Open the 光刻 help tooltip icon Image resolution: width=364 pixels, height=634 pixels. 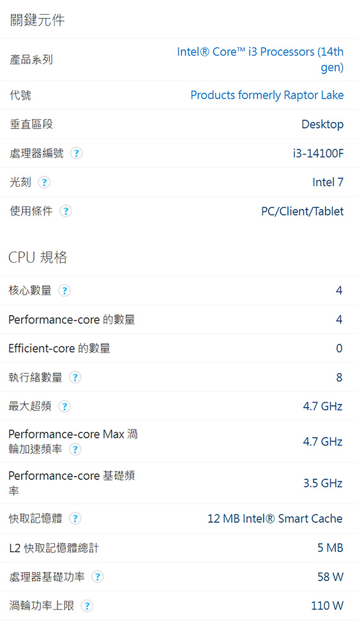(44, 182)
